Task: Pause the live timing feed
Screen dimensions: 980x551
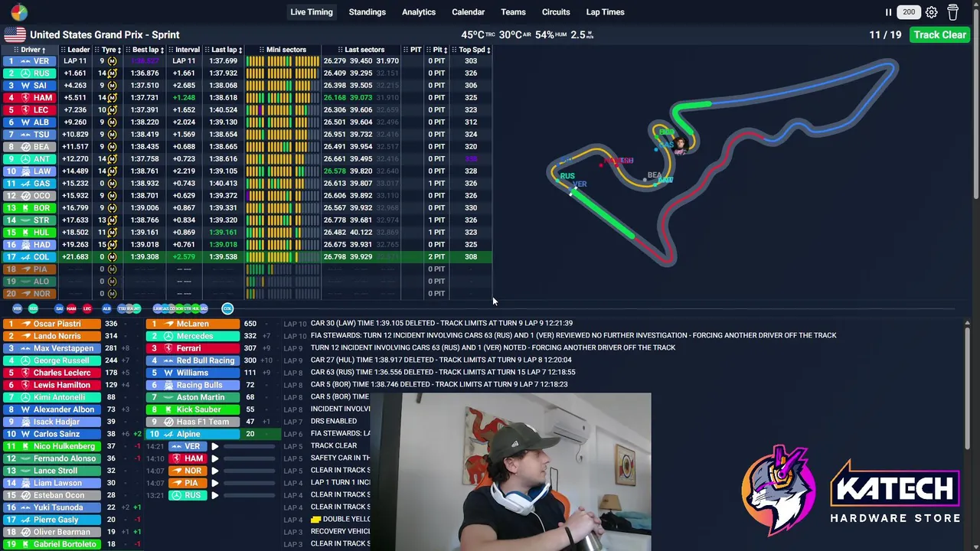Action: (888, 12)
